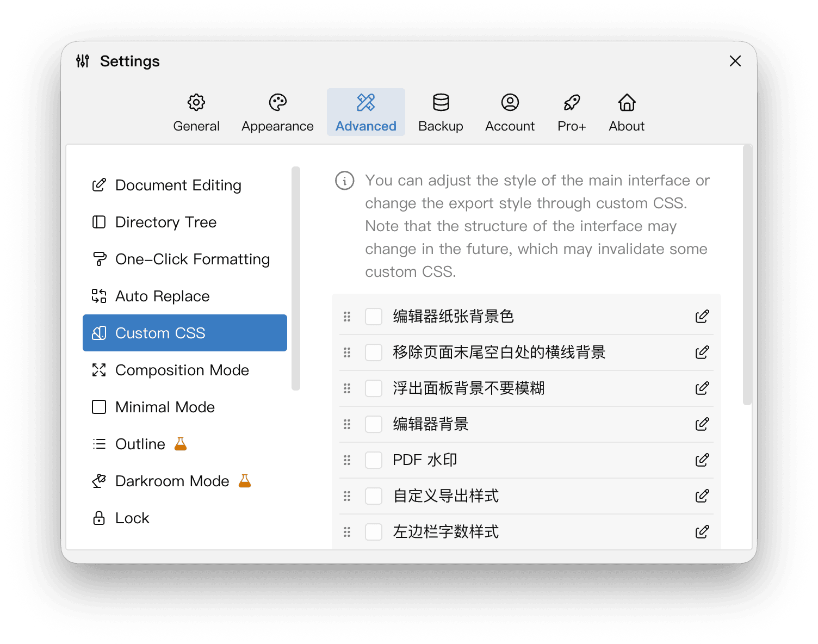Open Darkroom Mode settings
This screenshot has height=644, width=818.
[x=185, y=481]
